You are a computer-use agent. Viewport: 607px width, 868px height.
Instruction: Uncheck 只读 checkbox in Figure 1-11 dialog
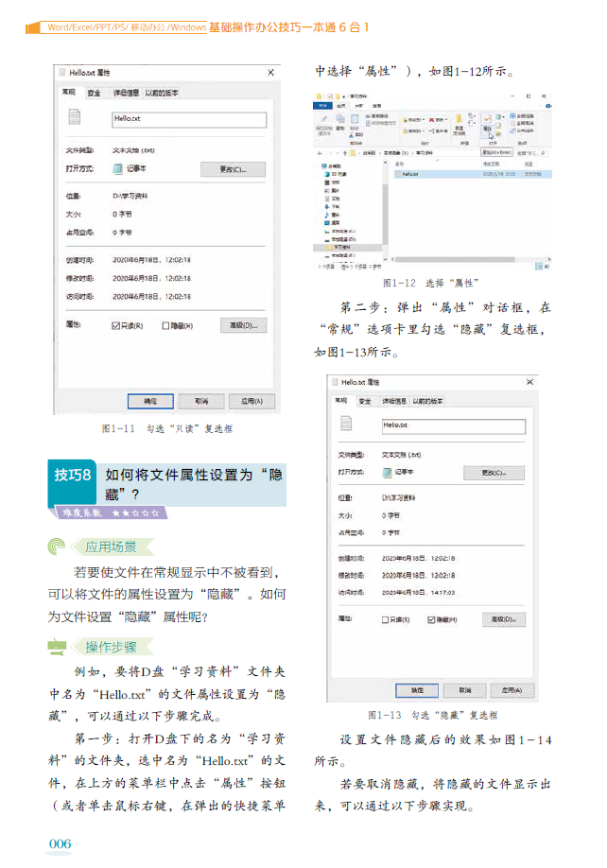pos(115,325)
